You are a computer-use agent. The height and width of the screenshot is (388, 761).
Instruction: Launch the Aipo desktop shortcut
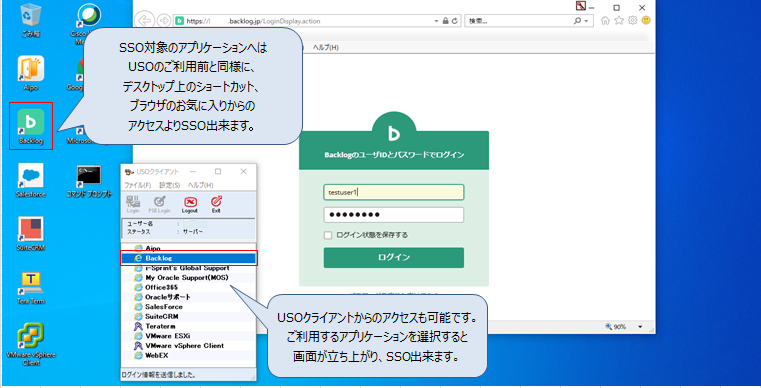pos(31,73)
